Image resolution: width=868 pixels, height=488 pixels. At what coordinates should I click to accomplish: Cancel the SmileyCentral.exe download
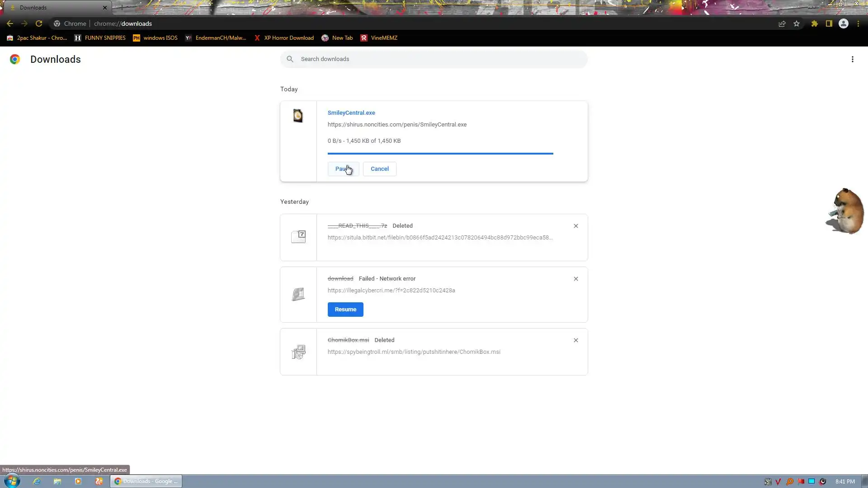[379, 169]
